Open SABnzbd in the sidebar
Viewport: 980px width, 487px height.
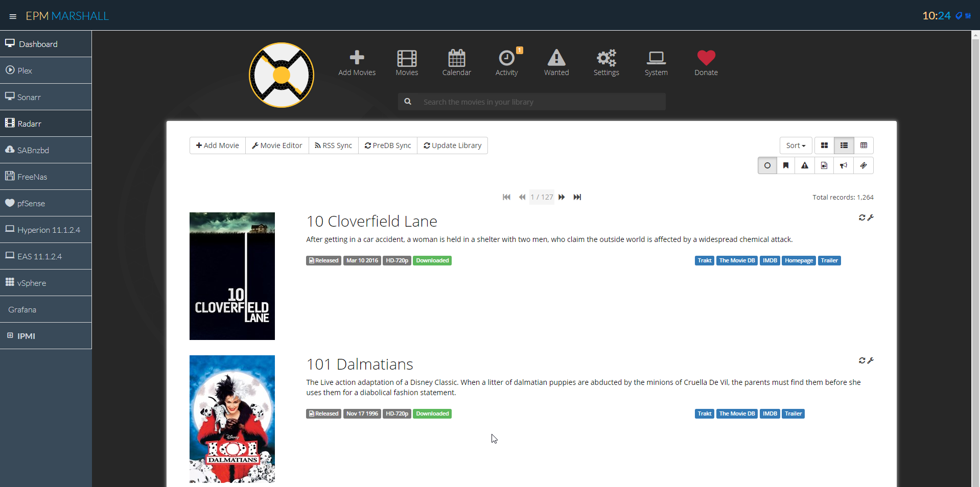46,150
